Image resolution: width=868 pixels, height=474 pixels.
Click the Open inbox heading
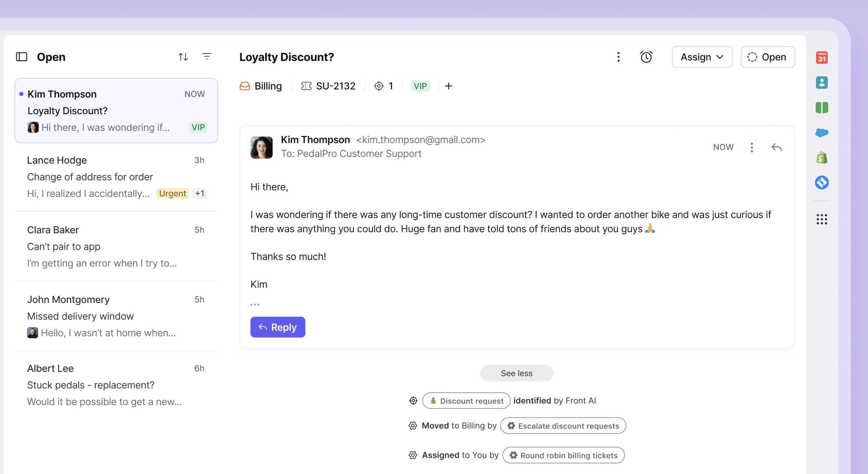51,57
